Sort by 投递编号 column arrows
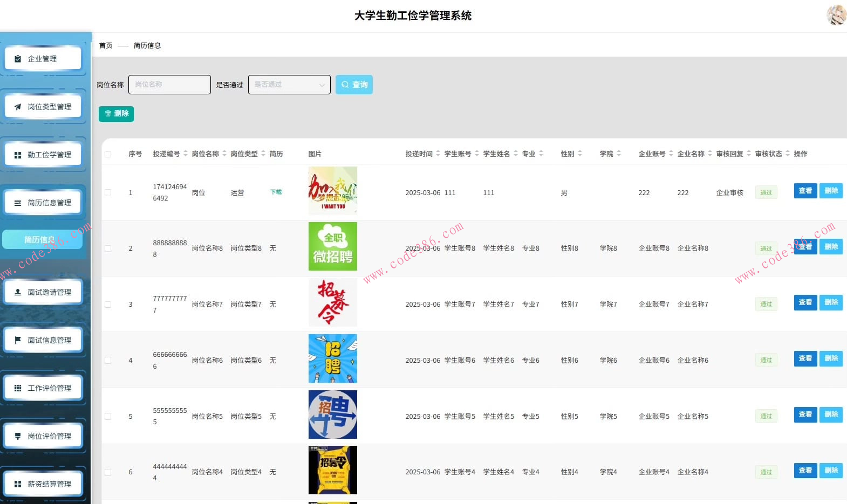 pos(186,154)
